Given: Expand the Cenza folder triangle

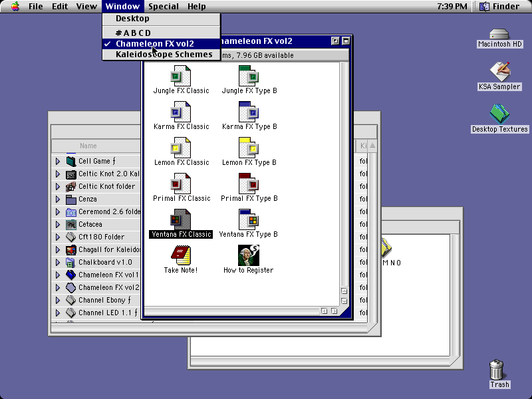Looking at the screenshot, I should pos(58,199).
